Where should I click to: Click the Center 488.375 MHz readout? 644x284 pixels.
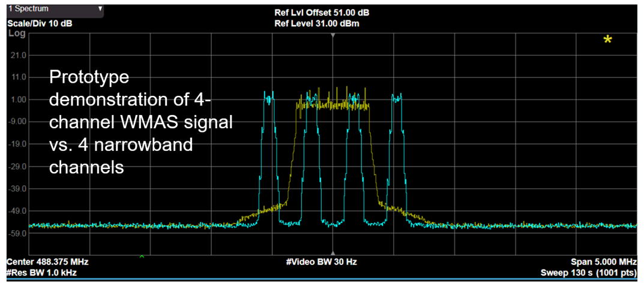[x=47, y=262]
